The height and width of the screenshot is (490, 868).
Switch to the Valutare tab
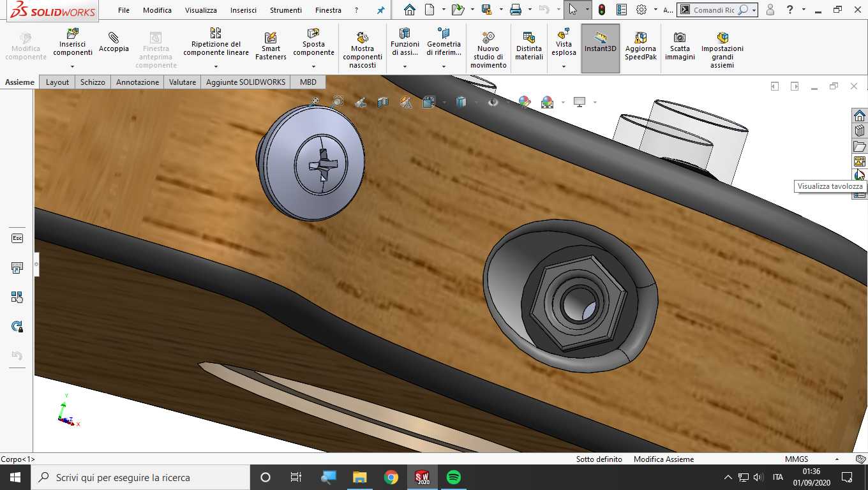(182, 82)
